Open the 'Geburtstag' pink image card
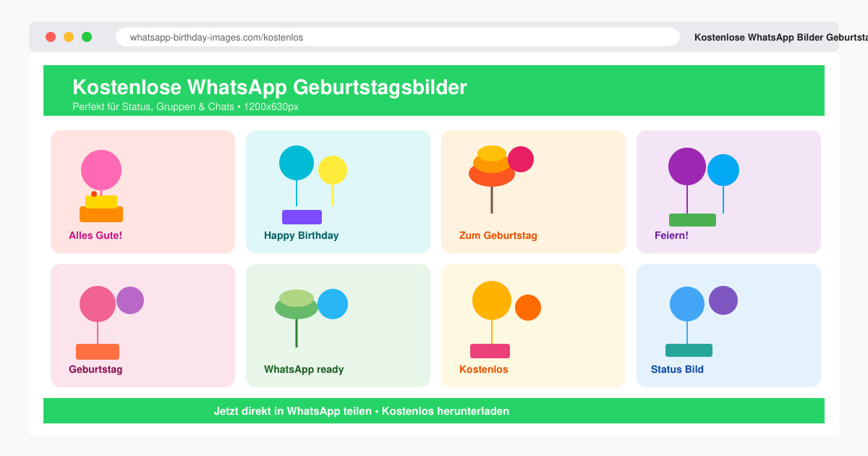The width and height of the screenshot is (868, 456). coord(142,326)
